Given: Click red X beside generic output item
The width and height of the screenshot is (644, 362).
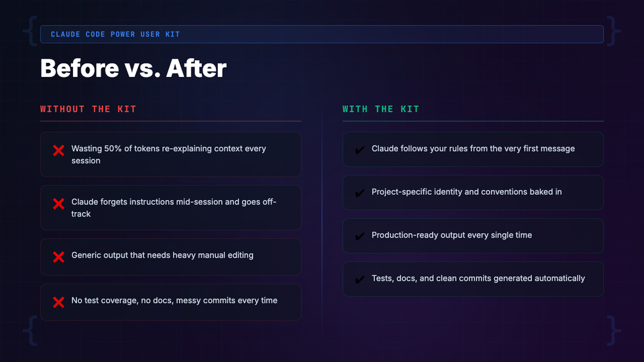Looking at the screenshot, I should tap(58, 257).
